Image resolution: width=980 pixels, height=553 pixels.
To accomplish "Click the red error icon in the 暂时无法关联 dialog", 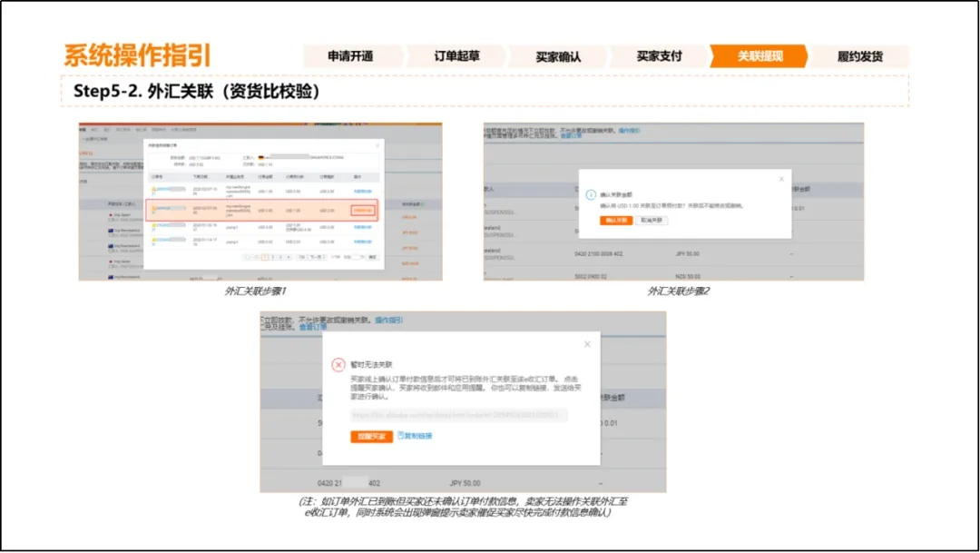I will pos(338,363).
